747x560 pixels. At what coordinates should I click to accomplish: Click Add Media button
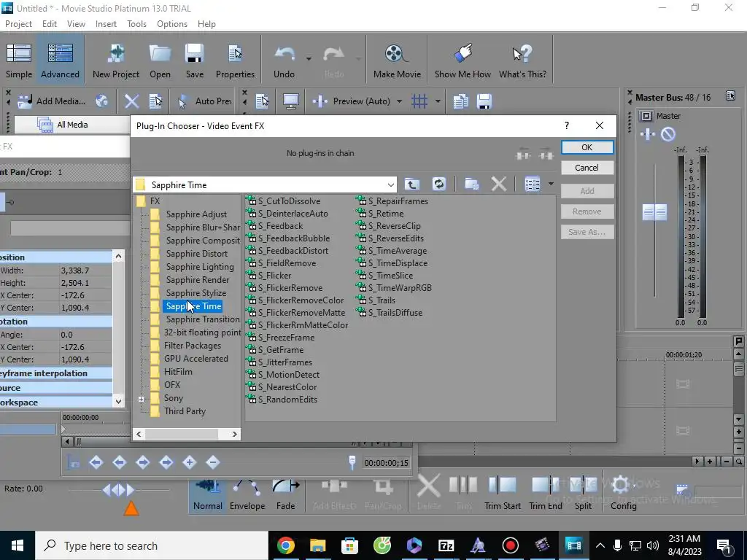pos(52,101)
